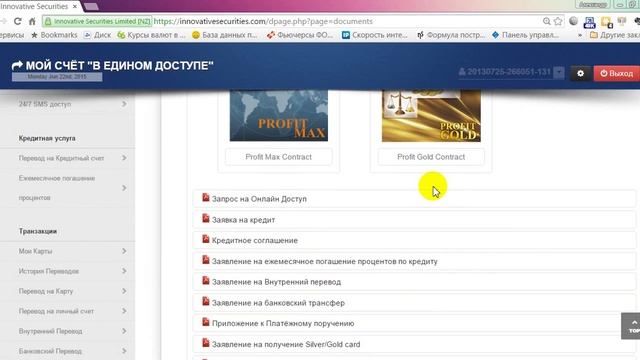Screen dimensions: 640x360
Task: Open account settings gear icon
Action: [580, 73]
